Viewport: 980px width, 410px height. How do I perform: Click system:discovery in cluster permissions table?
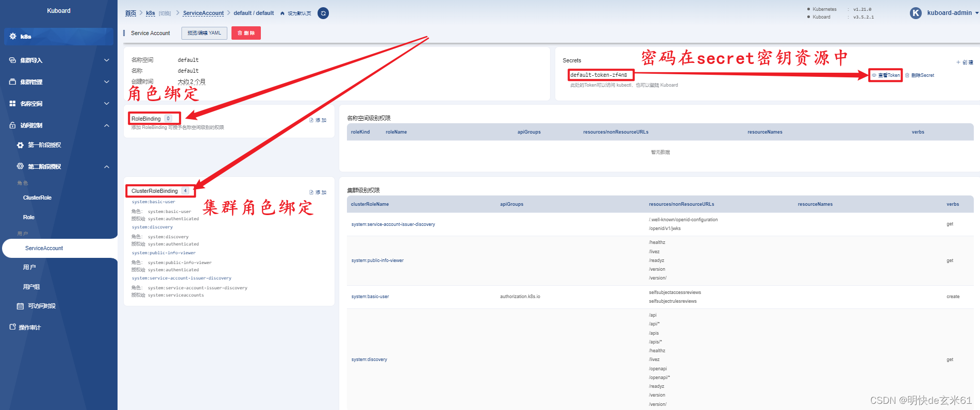coord(369,360)
